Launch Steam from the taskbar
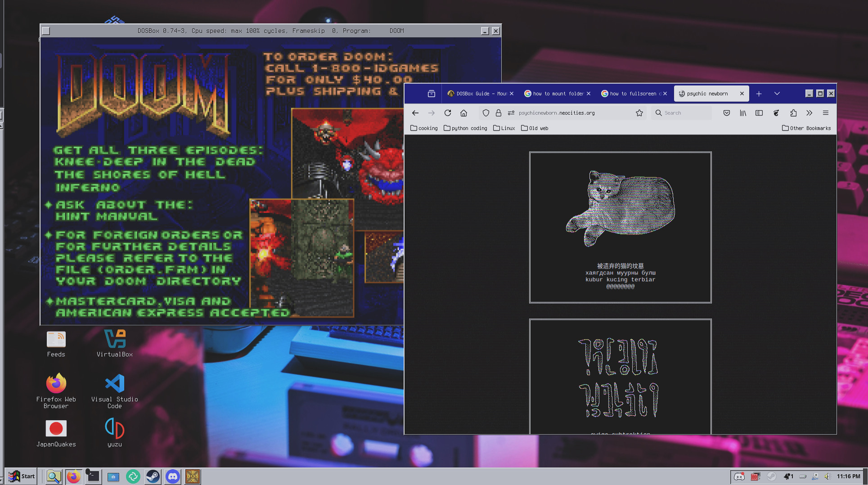This screenshot has width=868, height=485. [153, 476]
